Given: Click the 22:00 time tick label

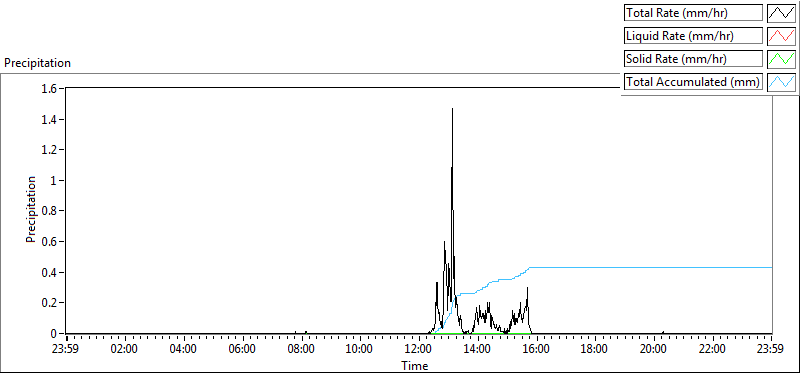Looking at the screenshot, I should click(x=712, y=349).
